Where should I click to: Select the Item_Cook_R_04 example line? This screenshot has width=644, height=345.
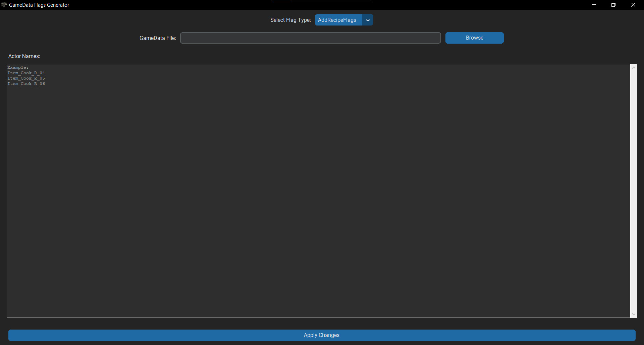(26, 73)
